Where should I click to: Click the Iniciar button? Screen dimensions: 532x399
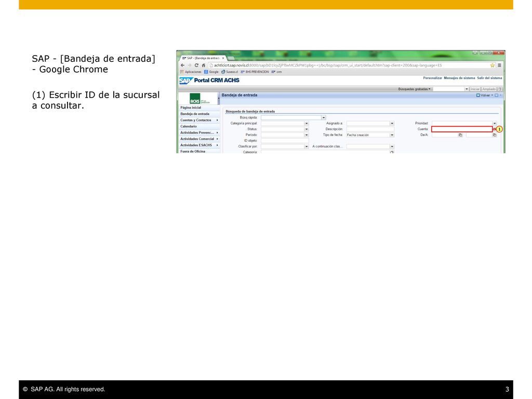(x=475, y=89)
